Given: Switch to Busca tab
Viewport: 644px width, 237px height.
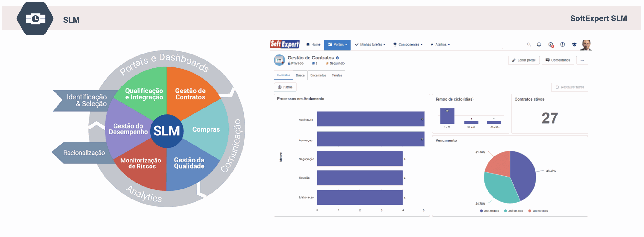Looking at the screenshot, I should point(300,75).
